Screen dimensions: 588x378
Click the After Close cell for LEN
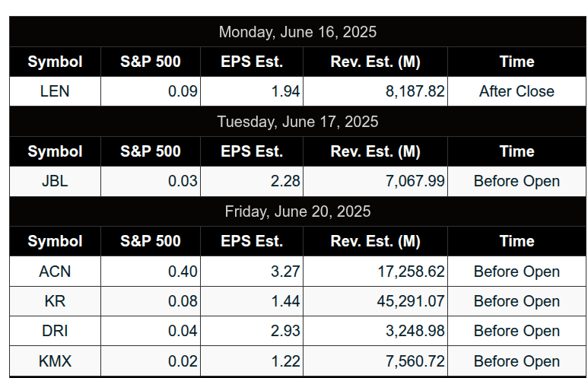pos(516,91)
